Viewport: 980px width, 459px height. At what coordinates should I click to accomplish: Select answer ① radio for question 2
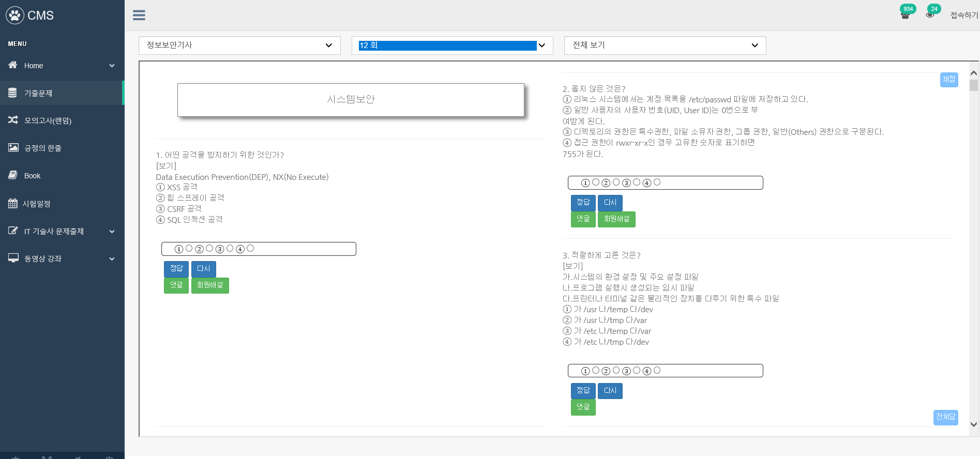pos(596,182)
